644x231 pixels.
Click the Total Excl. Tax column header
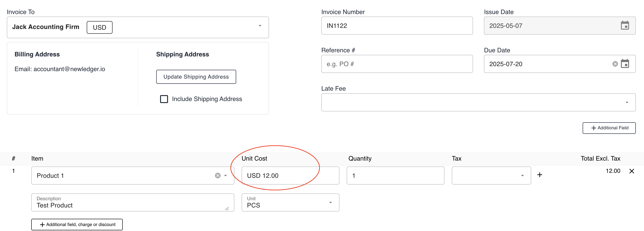[x=600, y=159]
